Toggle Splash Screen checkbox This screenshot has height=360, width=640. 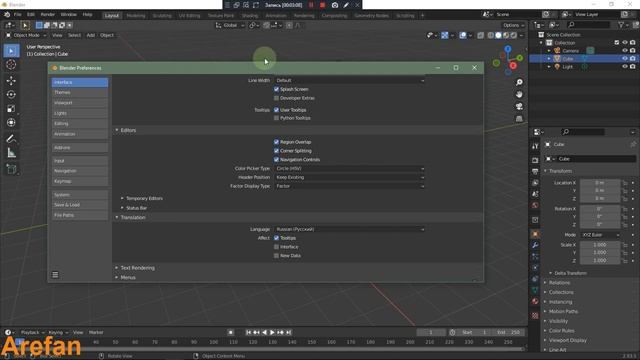coord(276,89)
